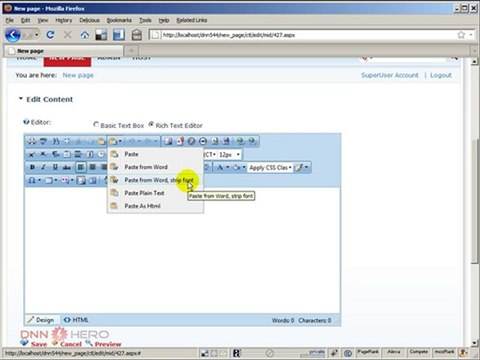Stop page loading with the X icon
Screen dimensions: 480x360
[68, 35]
